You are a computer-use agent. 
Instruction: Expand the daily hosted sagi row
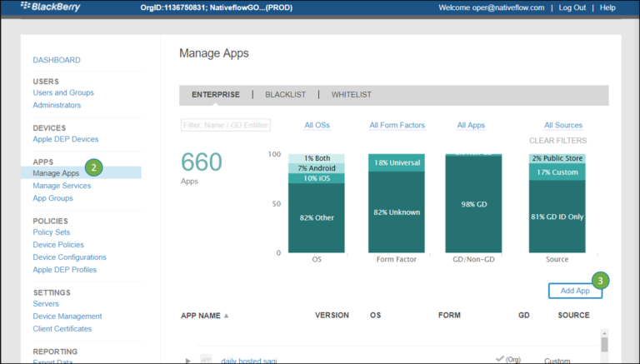click(x=187, y=361)
